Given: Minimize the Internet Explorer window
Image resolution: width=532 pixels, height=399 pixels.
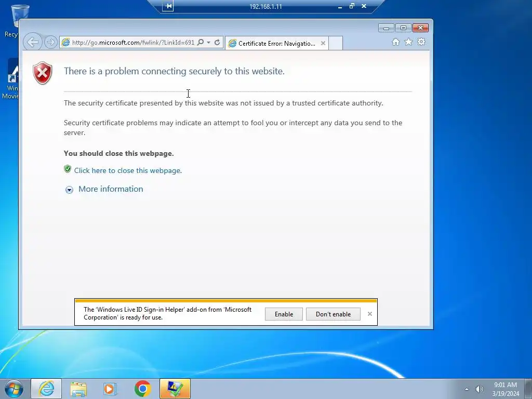Looking at the screenshot, I should (386, 28).
